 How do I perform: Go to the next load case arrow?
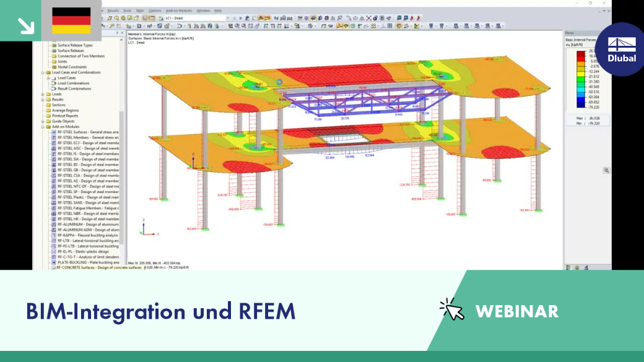click(240, 18)
